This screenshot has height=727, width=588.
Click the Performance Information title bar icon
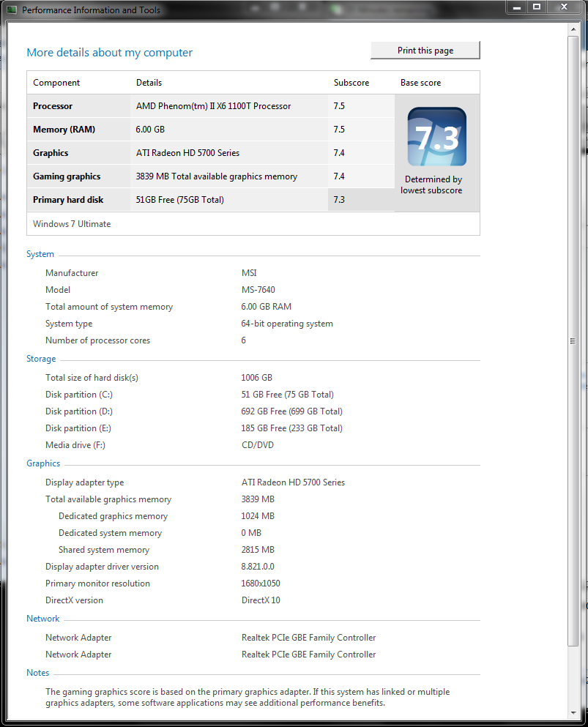[x=12, y=10]
